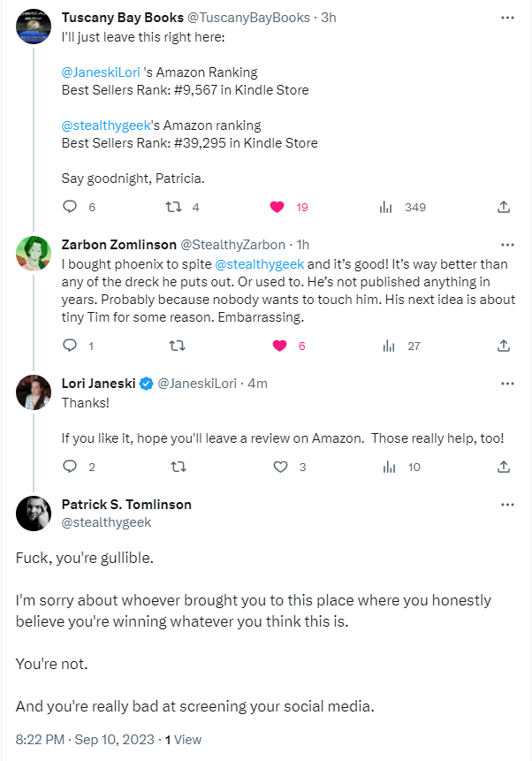The width and height of the screenshot is (532, 761).
Task: Unlike Zarbon Zomlinson's tweet
Action: pyautogui.click(x=277, y=346)
